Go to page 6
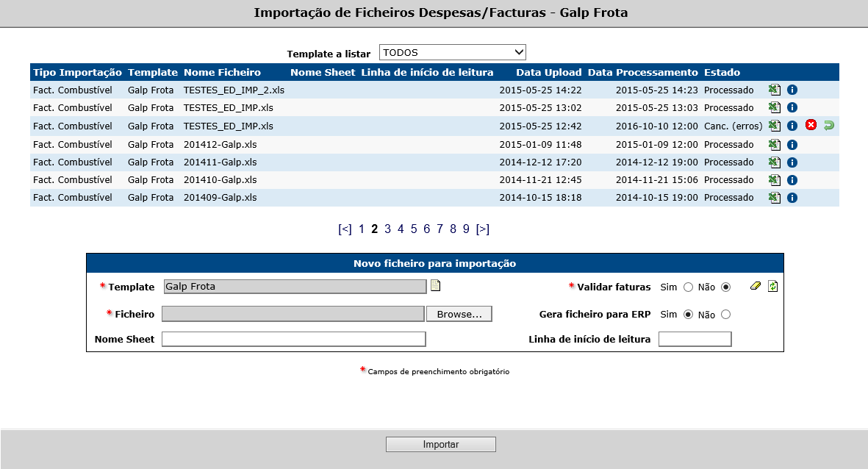 point(427,229)
